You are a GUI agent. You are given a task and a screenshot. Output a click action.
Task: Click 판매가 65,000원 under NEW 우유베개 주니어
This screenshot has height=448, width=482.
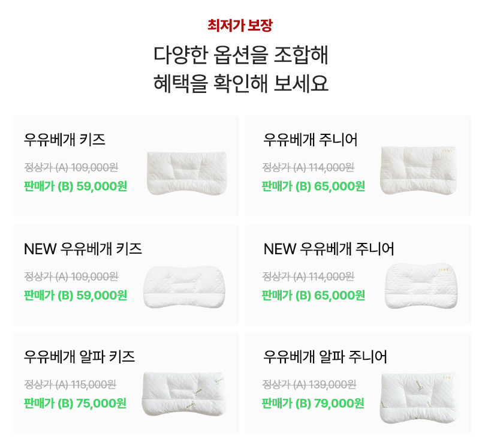tap(313, 296)
